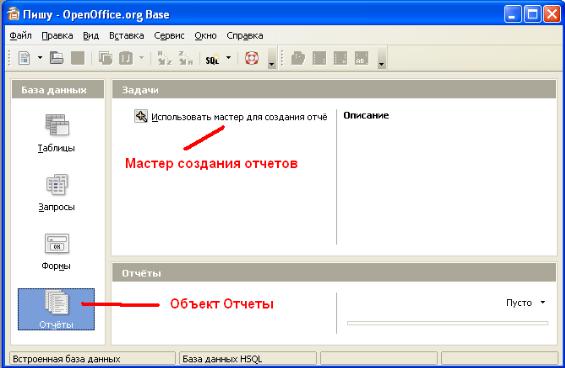Click the New document toolbar icon

tap(25, 58)
